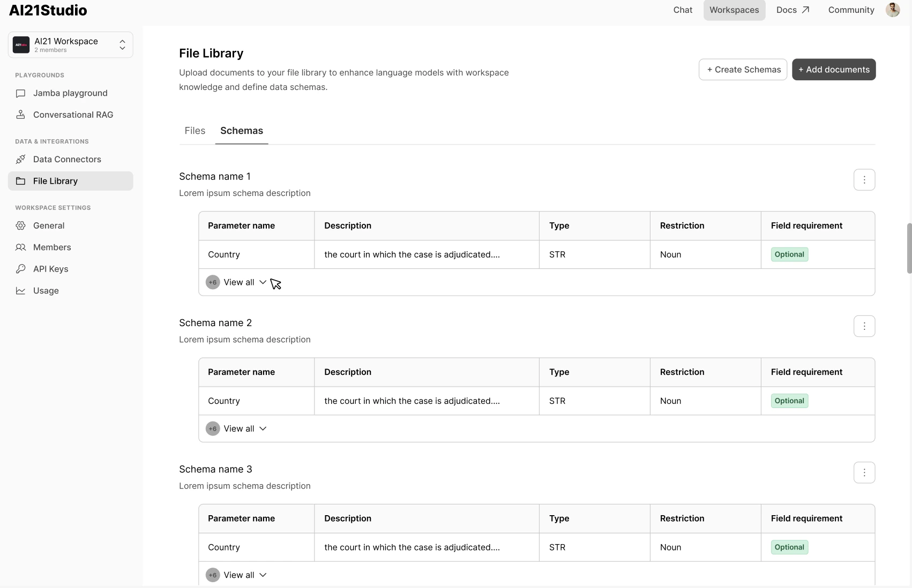
Task: Click the Data Connectors plug icon
Action: point(21,159)
